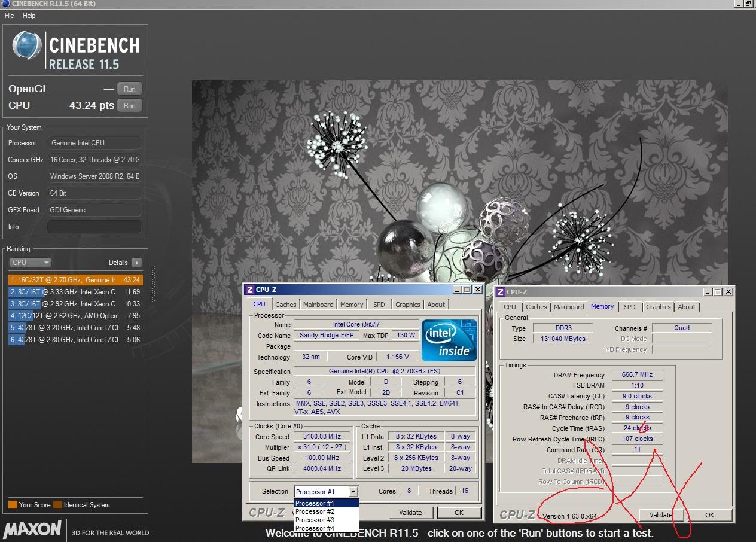Image resolution: width=756 pixels, height=542 pixels.
Task: Choose Processor #3 from the dropdown list
Action: 327,520
